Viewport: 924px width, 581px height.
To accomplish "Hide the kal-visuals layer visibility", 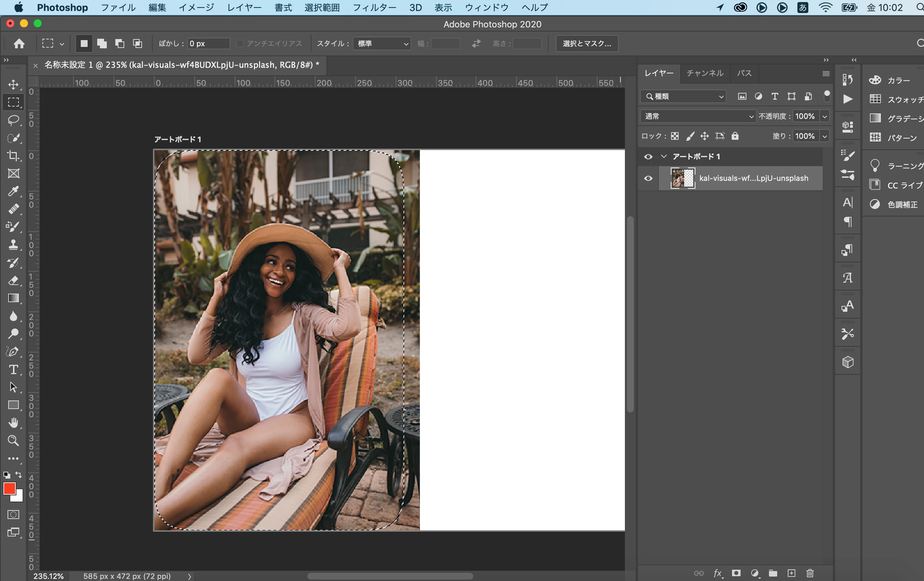I will 648,178.
